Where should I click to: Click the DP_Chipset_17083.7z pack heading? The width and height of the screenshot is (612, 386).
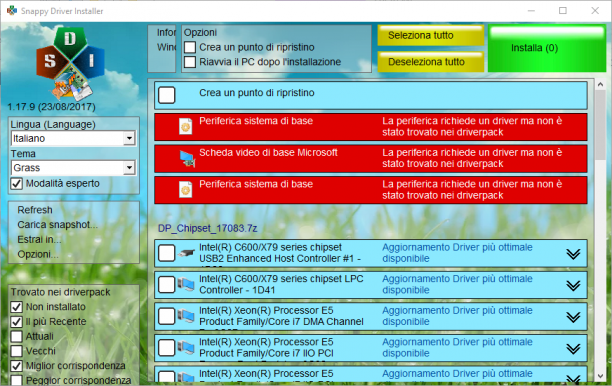(x=207, y=228)
